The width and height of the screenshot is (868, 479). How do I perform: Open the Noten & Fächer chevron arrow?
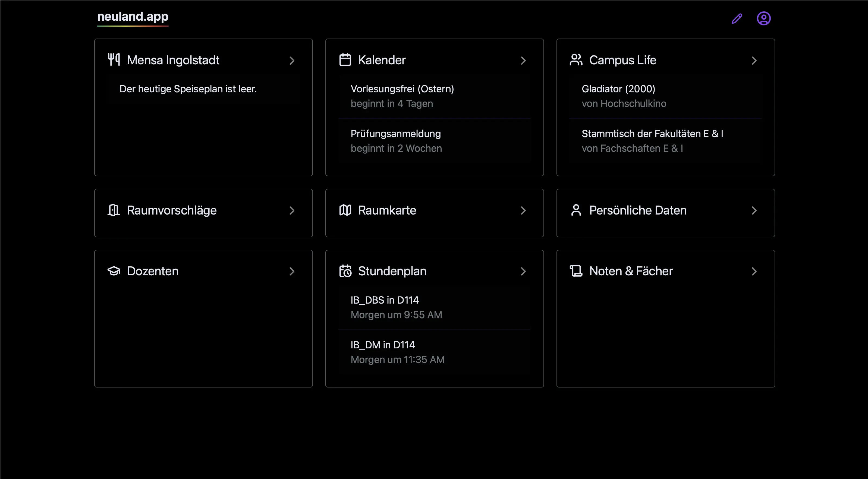(x=754, y=271)
